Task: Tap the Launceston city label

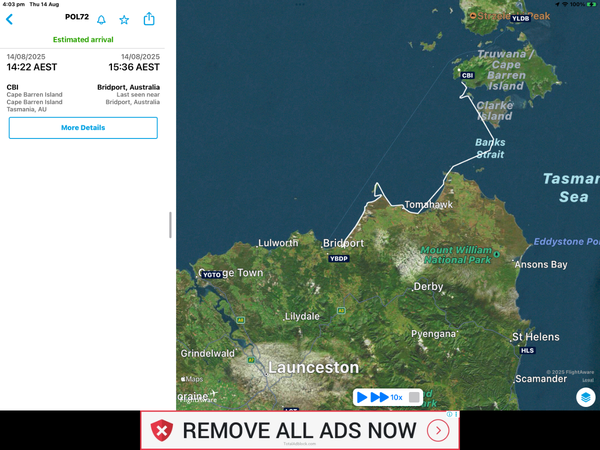Action: (313, 368)
